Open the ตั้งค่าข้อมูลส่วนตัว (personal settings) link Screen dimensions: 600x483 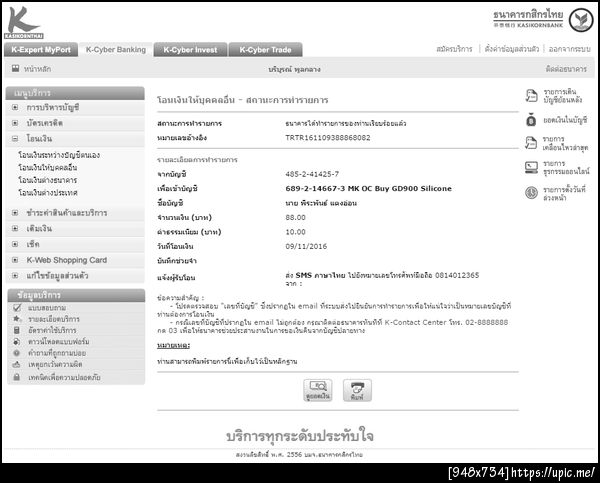point(512,49)
